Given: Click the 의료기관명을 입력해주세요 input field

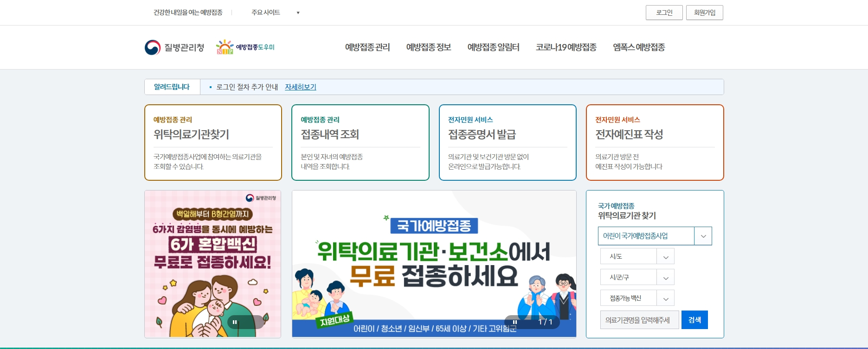Looking at the screenshot, I should click(x=640, y=320).
